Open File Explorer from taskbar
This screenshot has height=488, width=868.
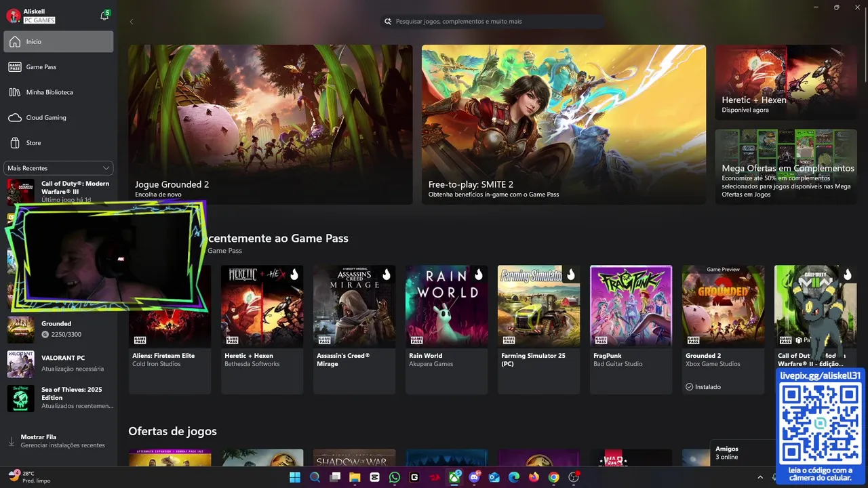(355, 477)
